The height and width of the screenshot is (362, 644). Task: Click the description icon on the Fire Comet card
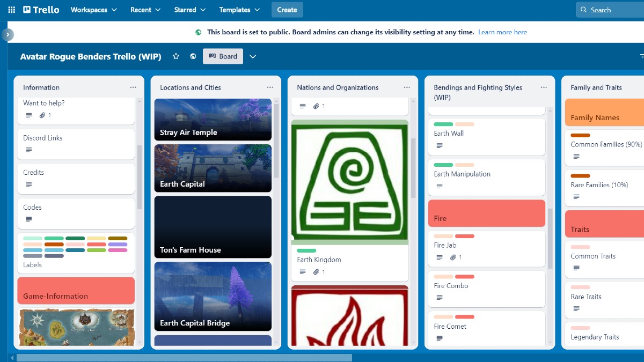pyautogui.click(x=441, y=338)
